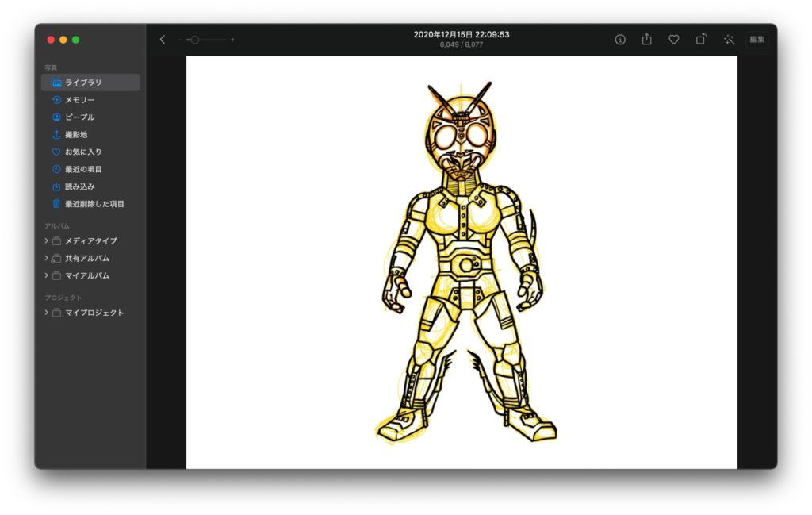Click the マイアルバム folder icon

coord(56,275)
